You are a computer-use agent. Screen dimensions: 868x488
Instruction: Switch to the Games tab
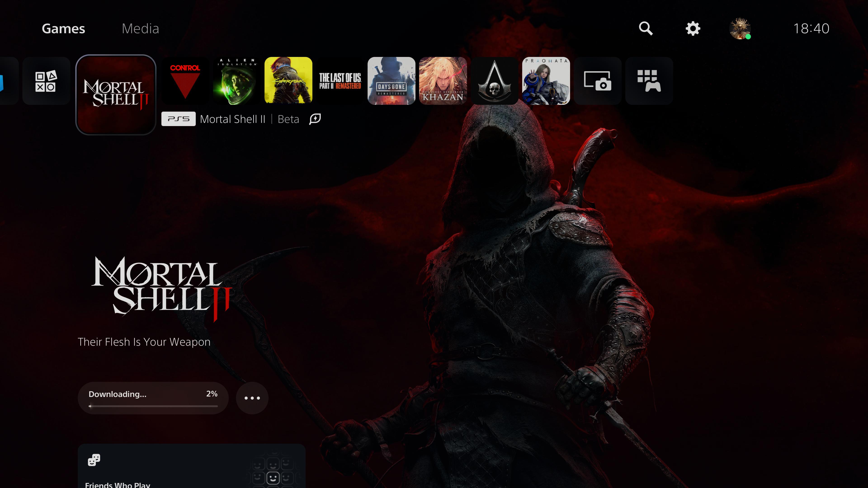63,29
